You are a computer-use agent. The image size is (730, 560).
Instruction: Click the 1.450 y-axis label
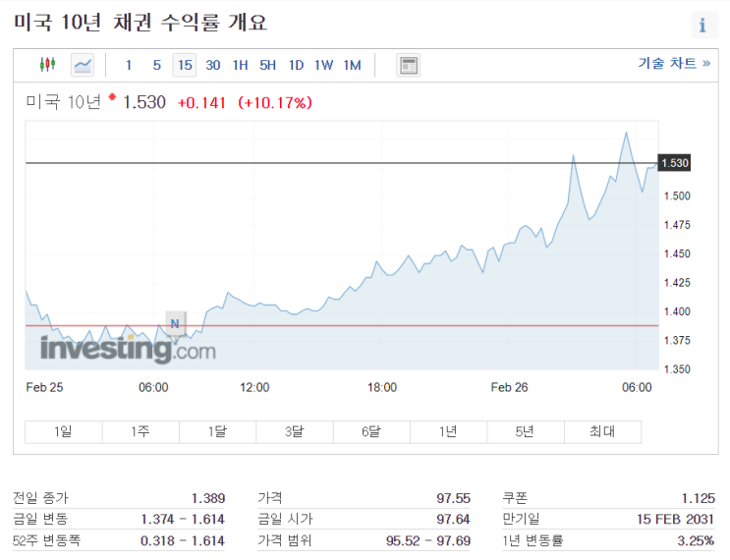click(677, 253)
